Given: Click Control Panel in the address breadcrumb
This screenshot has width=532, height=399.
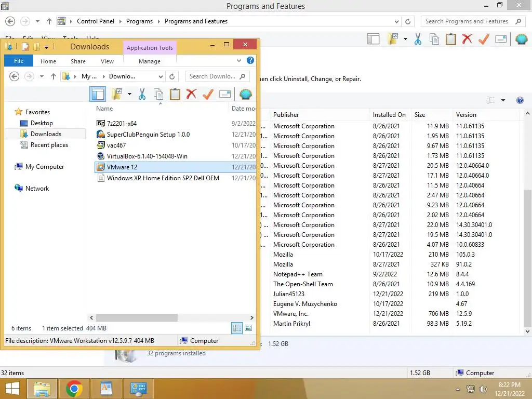Looking at the screenshot, I should (96, 21).
